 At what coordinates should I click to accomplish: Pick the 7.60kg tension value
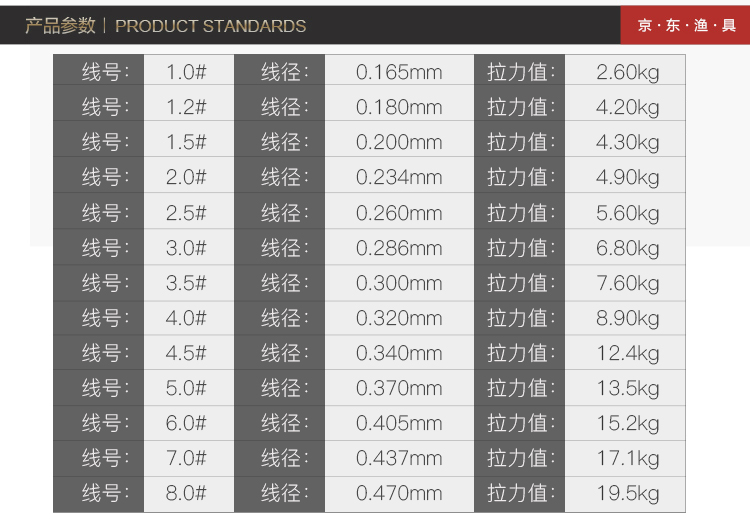(628, 284)
